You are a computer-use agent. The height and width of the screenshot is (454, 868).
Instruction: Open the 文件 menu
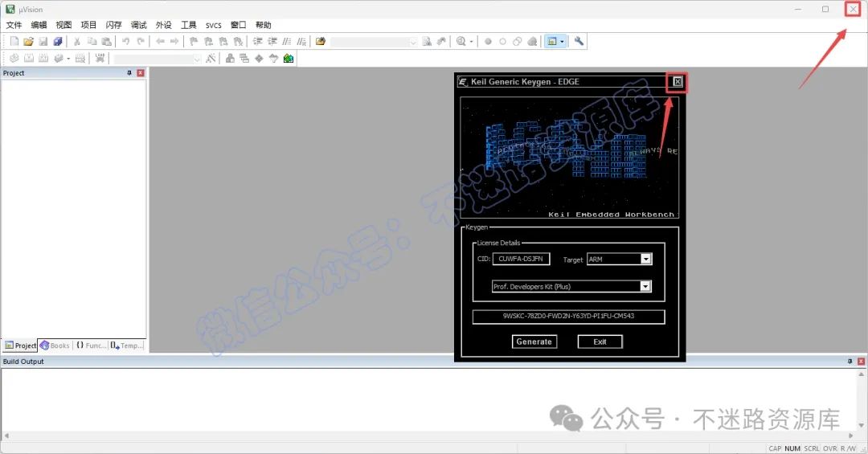click(x=14, y=25)
